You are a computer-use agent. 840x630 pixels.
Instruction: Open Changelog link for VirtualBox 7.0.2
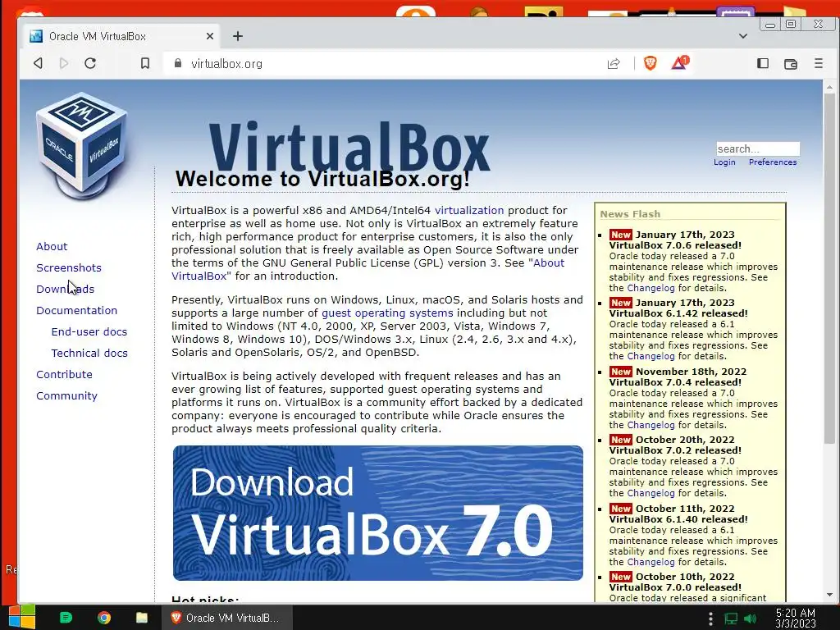click(651, 493)
